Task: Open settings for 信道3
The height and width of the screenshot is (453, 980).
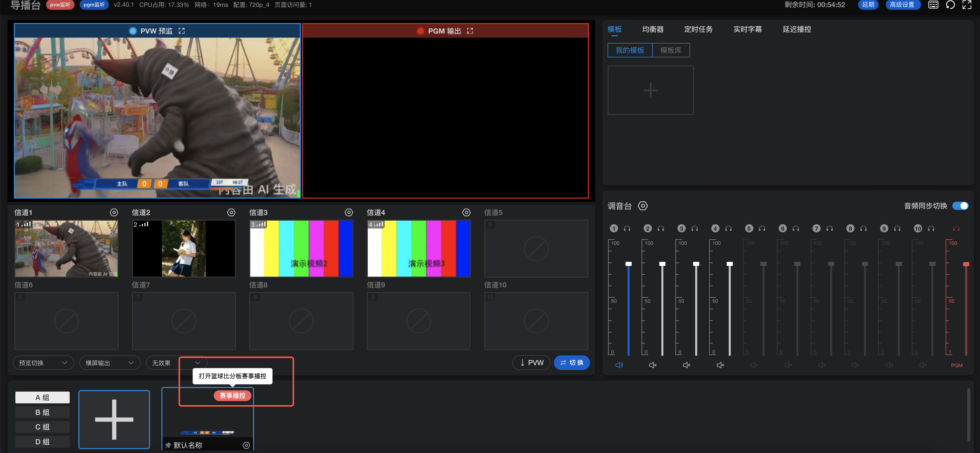Action: coord(349,212)
